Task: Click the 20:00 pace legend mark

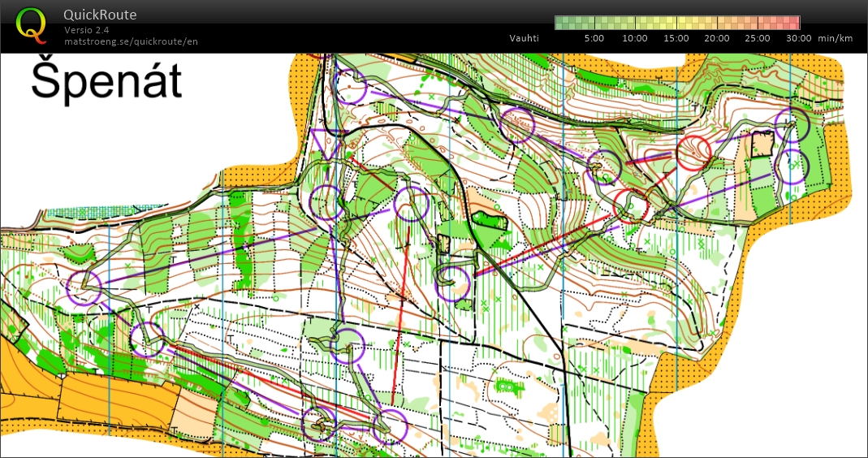Action: click(716, 38)
